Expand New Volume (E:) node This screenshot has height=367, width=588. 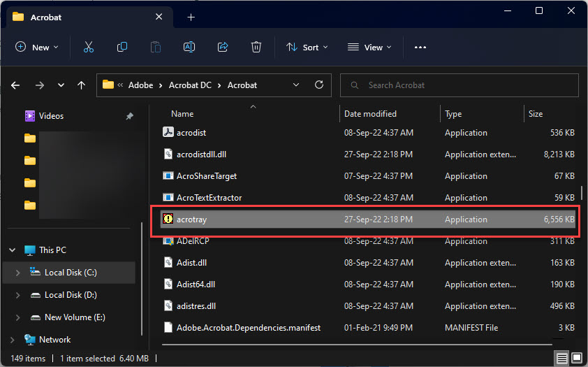pyautogui.click(x=17, y=318)
